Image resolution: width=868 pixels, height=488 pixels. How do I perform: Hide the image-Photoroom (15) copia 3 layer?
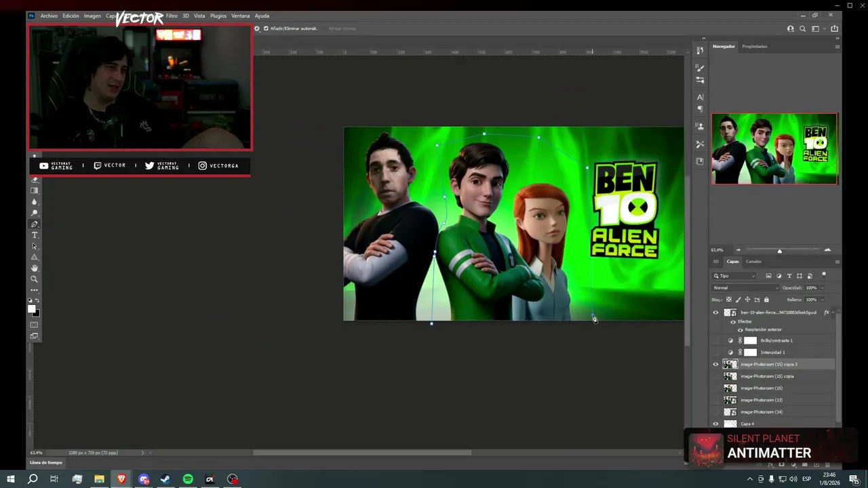click(x=715, y=364)
